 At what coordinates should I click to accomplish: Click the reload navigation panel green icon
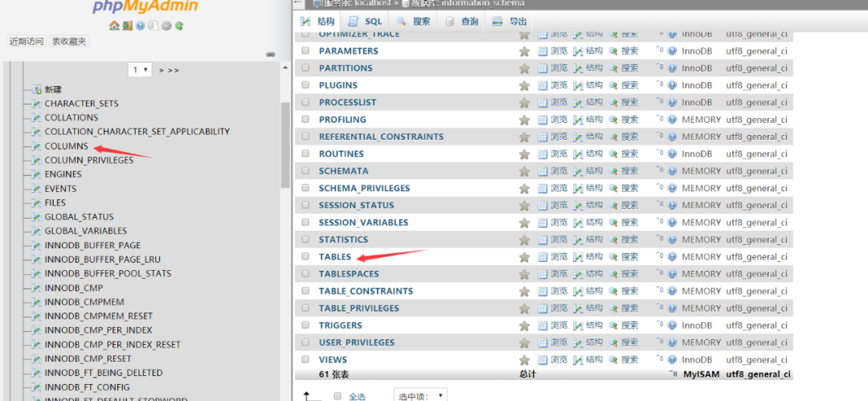(178, 26)
